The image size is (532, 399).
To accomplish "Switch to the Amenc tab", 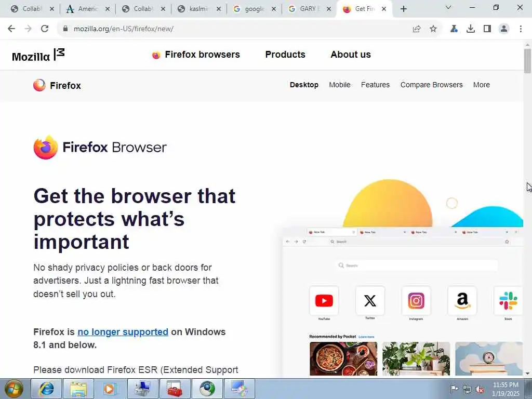I will coord(83,9).
